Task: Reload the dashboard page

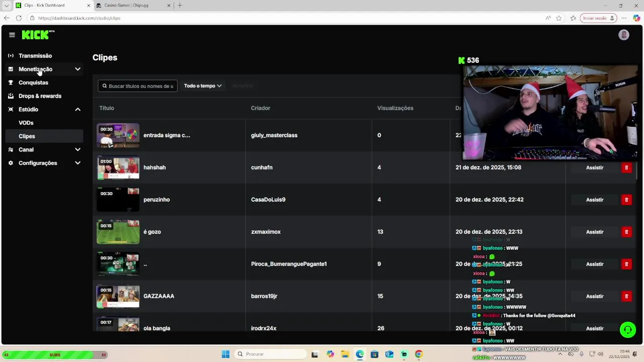Action: click(x=19, y=18)
